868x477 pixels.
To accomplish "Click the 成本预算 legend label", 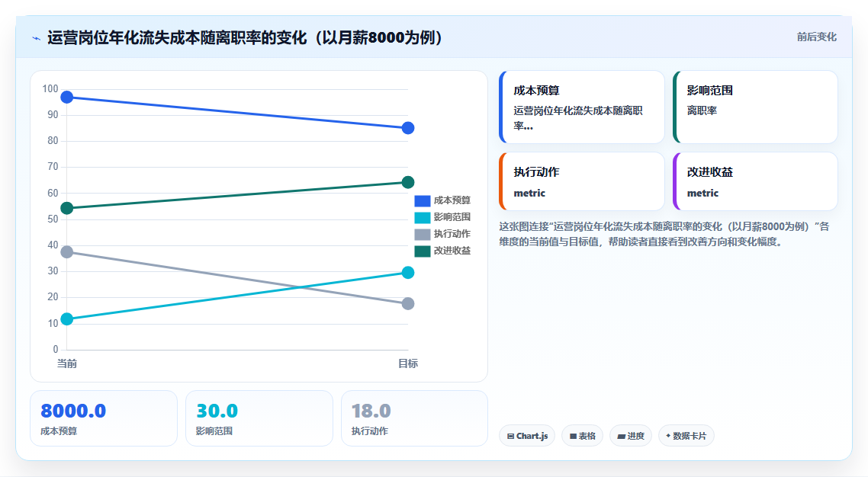I will pyautogui.click(x=452, y=200).
